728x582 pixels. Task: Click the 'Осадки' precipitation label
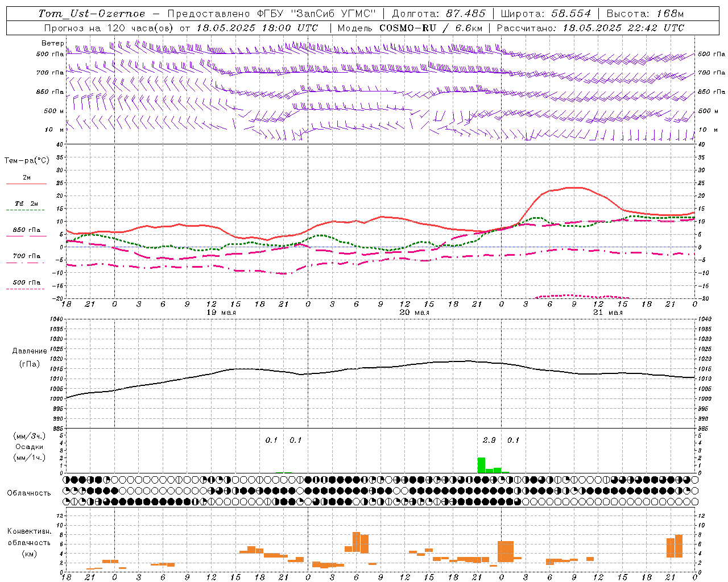30,447
